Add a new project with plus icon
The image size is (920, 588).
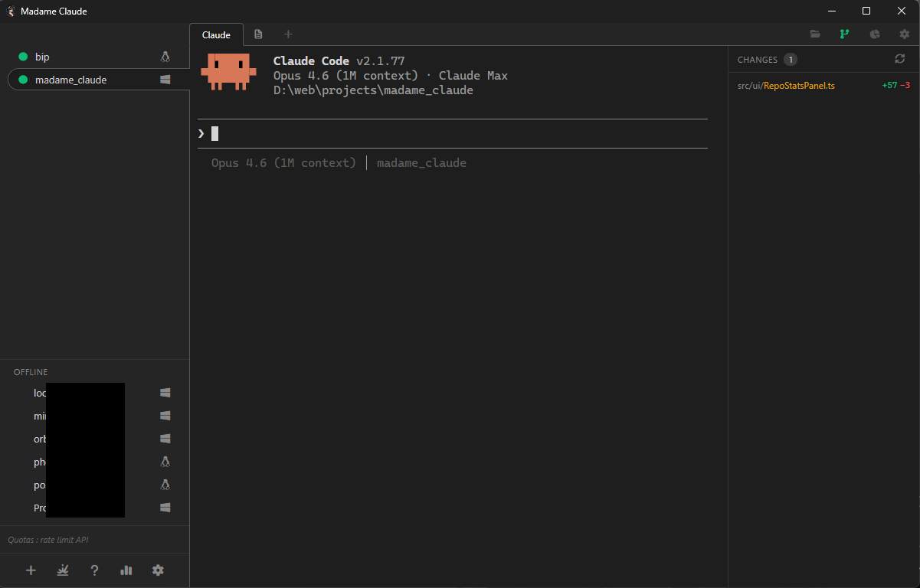point(31,570)
